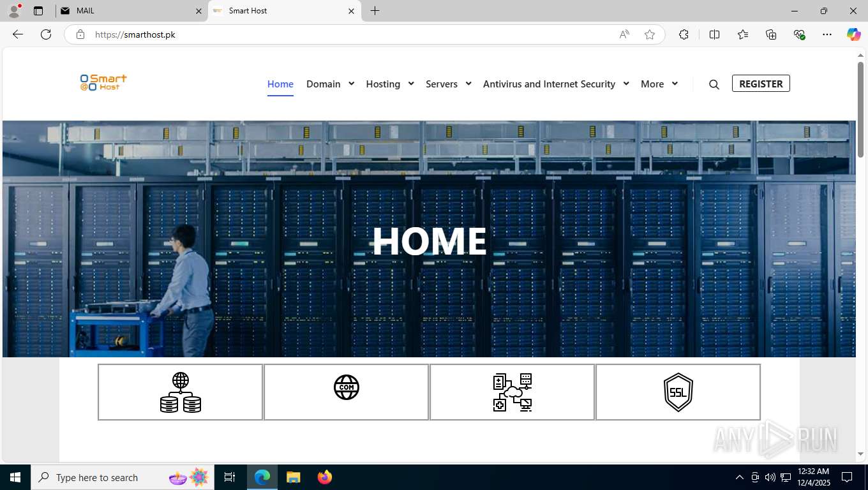Open Collections icon

(x=771, y=34)
